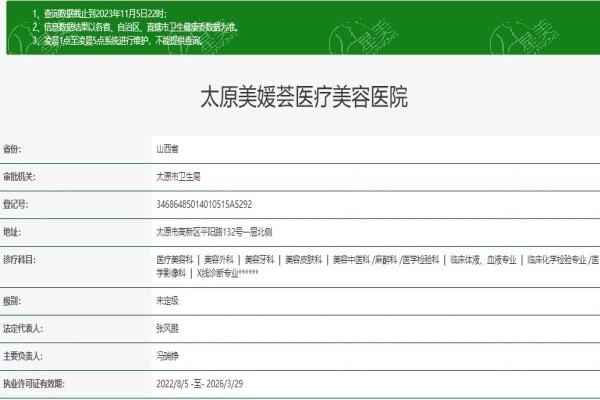Click the 审批机关 label
The height and width of the screenshot is (400, 600).
point(19,177)
